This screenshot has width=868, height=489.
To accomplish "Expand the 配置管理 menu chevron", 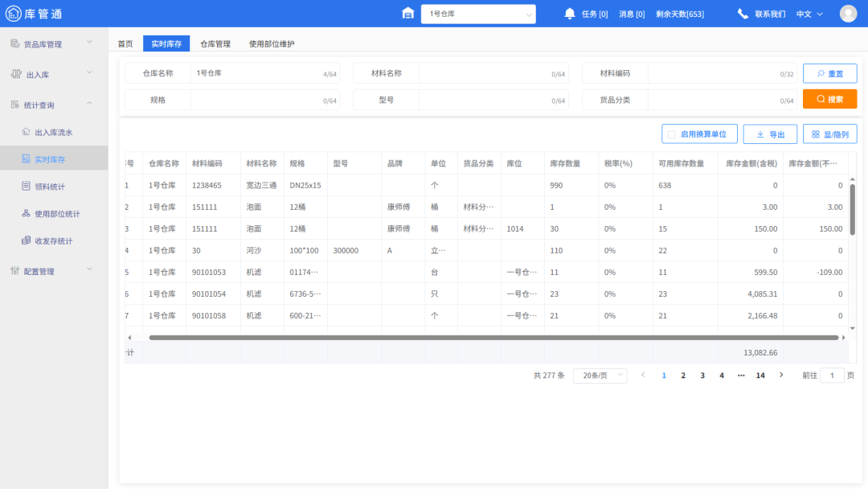I will 89,269.
